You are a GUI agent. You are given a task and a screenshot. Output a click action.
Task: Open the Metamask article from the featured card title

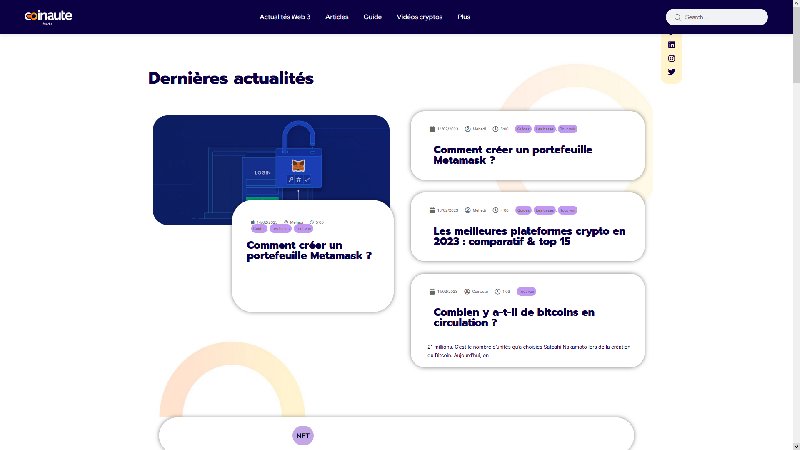click(309, 251)
